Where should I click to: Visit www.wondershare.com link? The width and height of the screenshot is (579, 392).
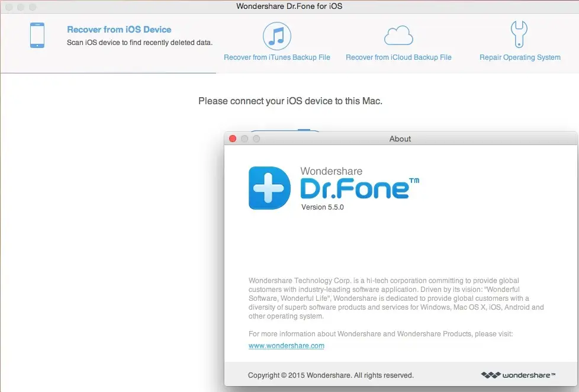tap(286, 346)
